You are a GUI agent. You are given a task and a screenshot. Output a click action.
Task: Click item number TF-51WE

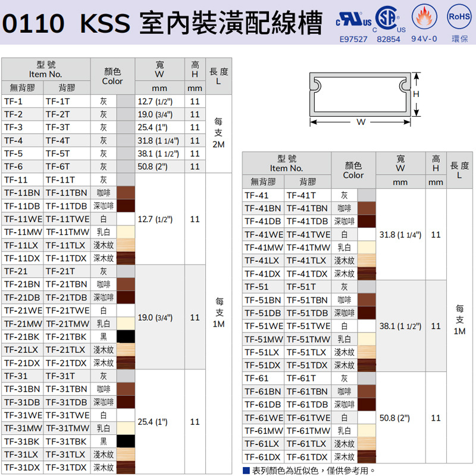pos(264,326)
